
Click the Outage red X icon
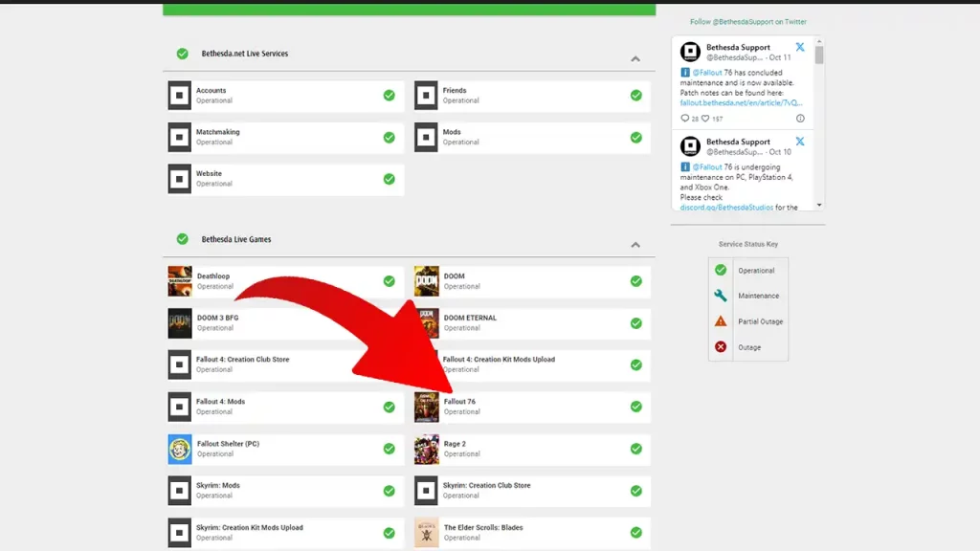pyautogui.click(x=721, y=346)
